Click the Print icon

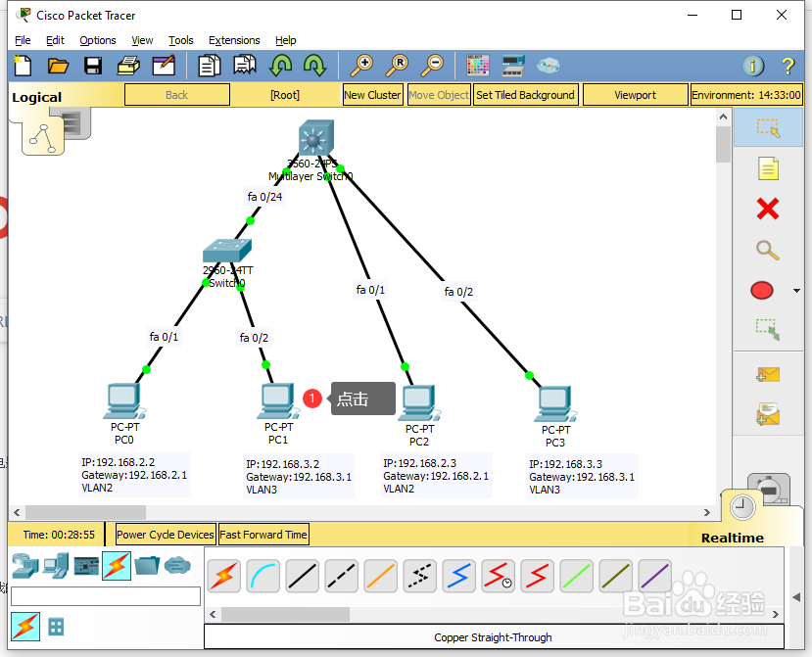click(x=128, y=66)
